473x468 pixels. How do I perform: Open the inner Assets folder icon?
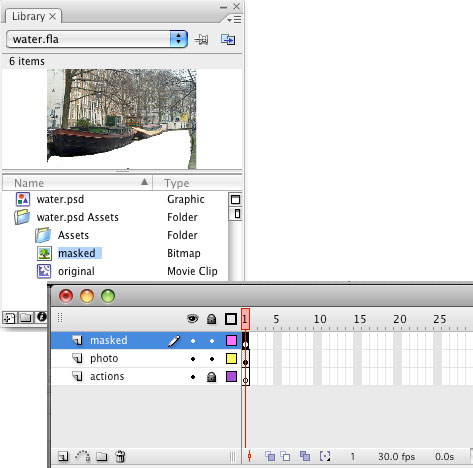tap(43, 235)
